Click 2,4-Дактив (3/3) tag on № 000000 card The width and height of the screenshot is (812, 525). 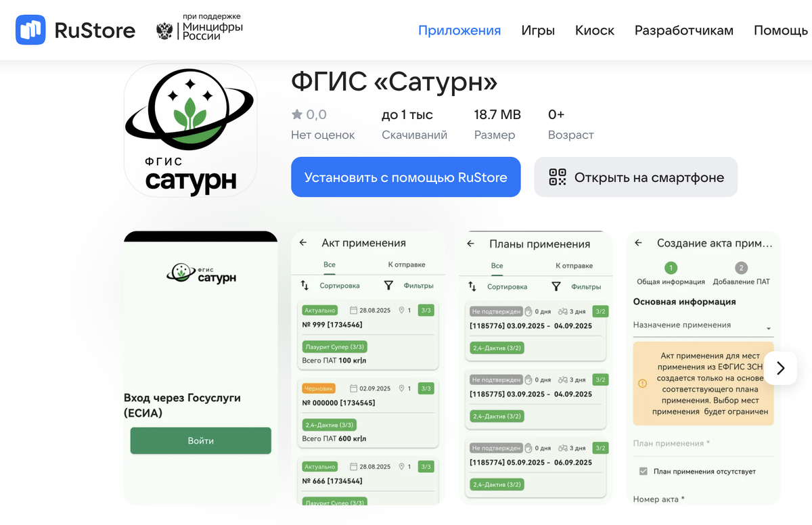[330, 425]
